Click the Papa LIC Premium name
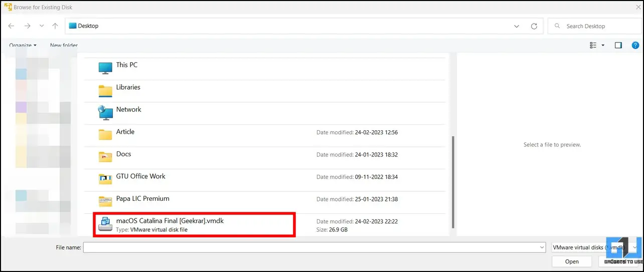Viewport: 644px width, 272px height. coord(143,198)
